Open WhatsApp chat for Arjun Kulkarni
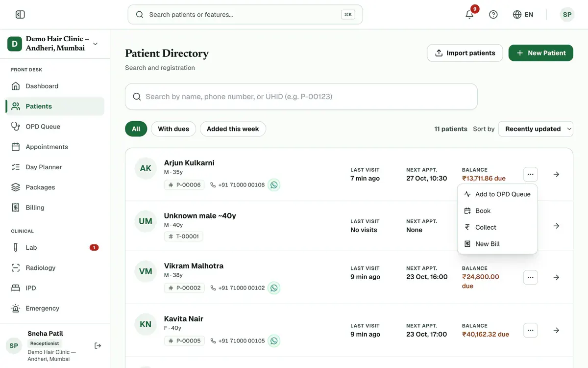Image resolution: width=588 pixels, height=368 pixels. click(x=274, y=185)
